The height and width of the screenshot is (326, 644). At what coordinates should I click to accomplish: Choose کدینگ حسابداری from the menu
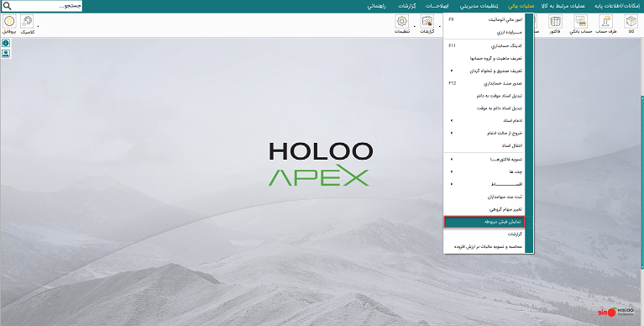(x=484, y=45)
